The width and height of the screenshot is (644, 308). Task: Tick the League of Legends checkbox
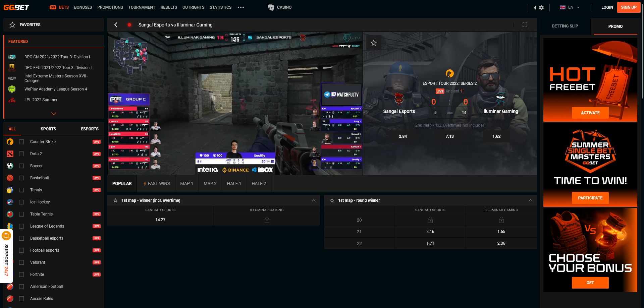coord(21,226)
